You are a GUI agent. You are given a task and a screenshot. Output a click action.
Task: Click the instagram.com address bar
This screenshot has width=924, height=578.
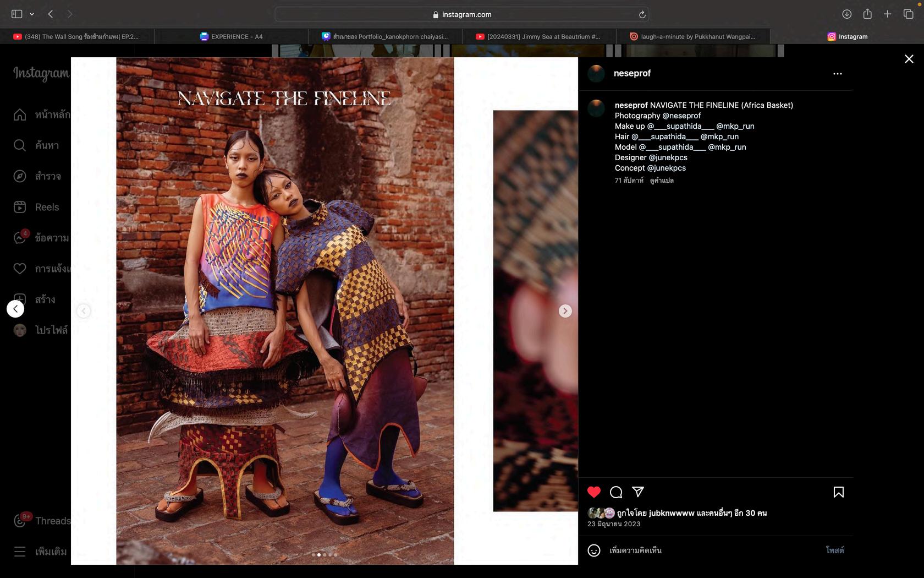pos(461,14)
